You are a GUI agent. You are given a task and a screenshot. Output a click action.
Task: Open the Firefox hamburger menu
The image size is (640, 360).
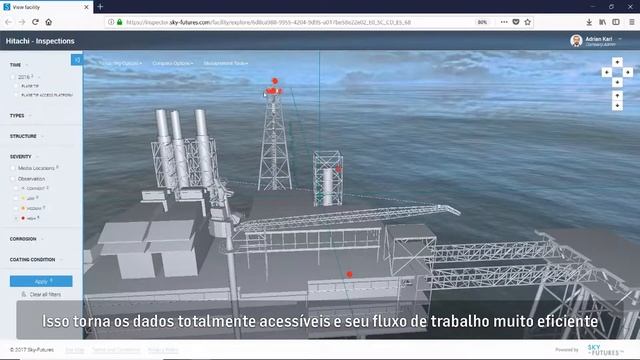(x=631, y=22)
